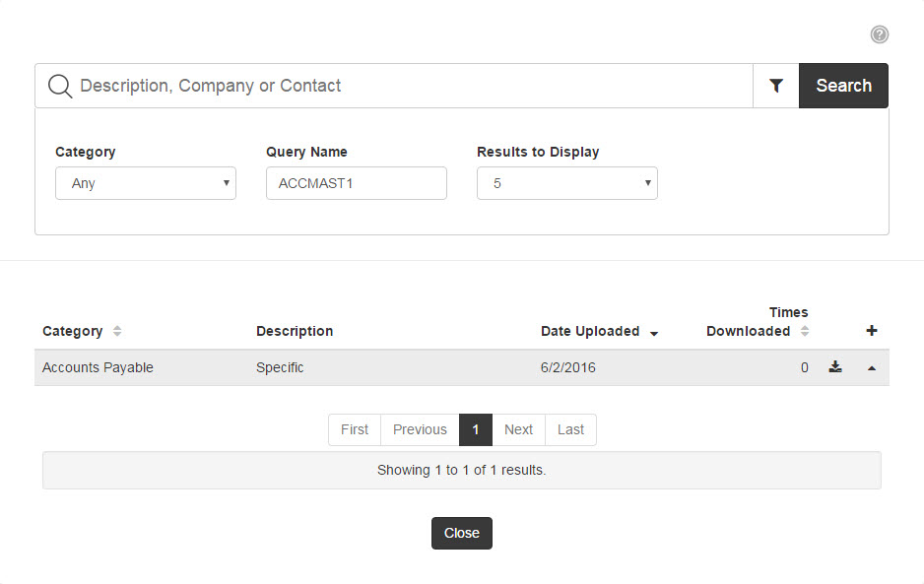Sort by Date Uploaded descending arrow
924x584 pixels.
click(653, 334)
